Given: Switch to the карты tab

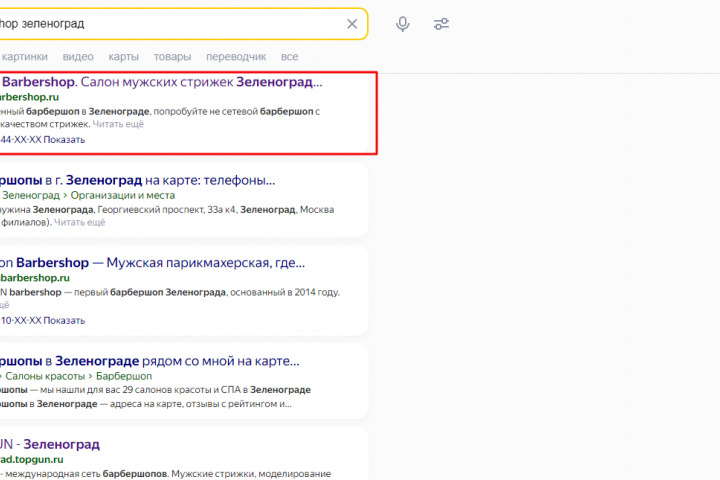Looking at the screenshot, I should (x=124, y=56).
